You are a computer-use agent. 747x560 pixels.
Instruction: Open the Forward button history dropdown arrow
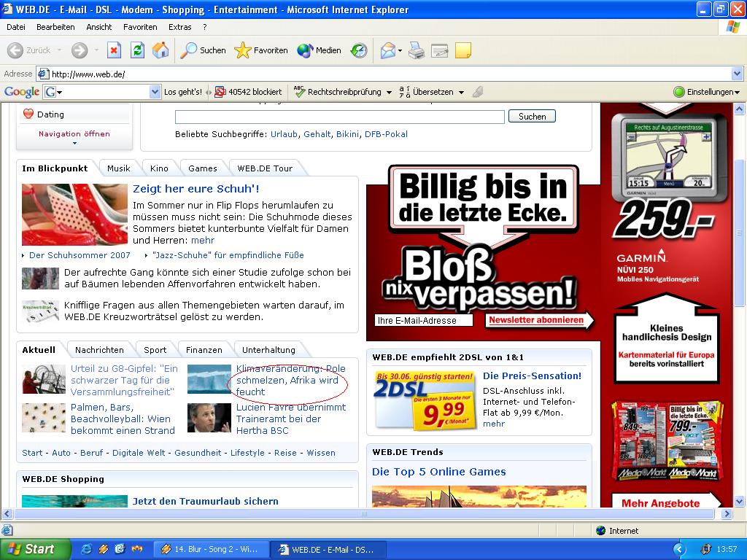coord(96,50)
